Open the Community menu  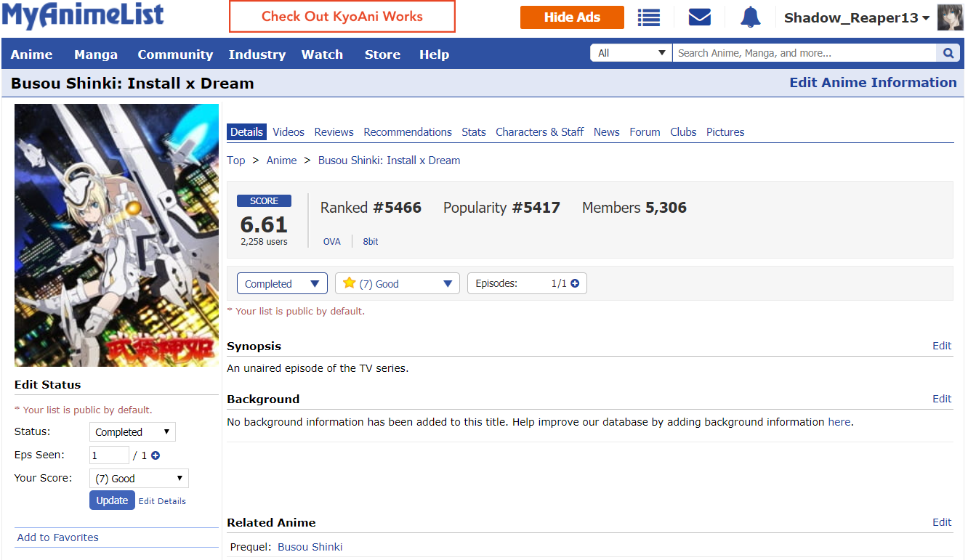[175, 54]
